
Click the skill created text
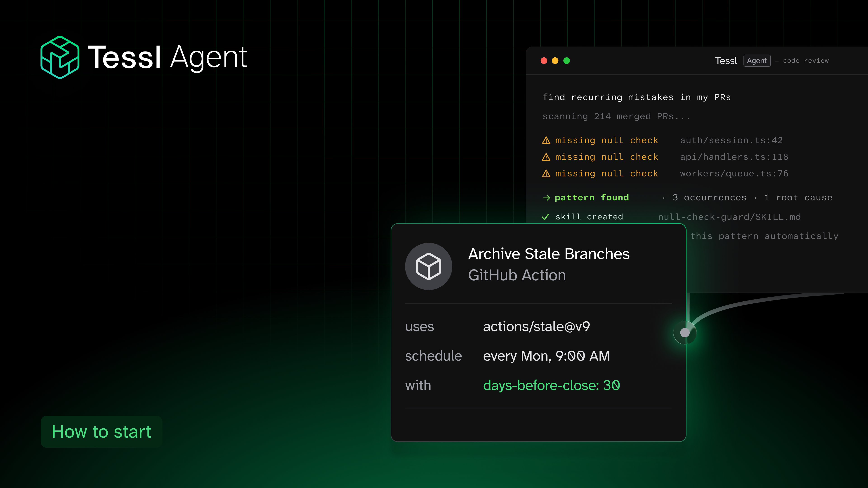click(589, 217)
